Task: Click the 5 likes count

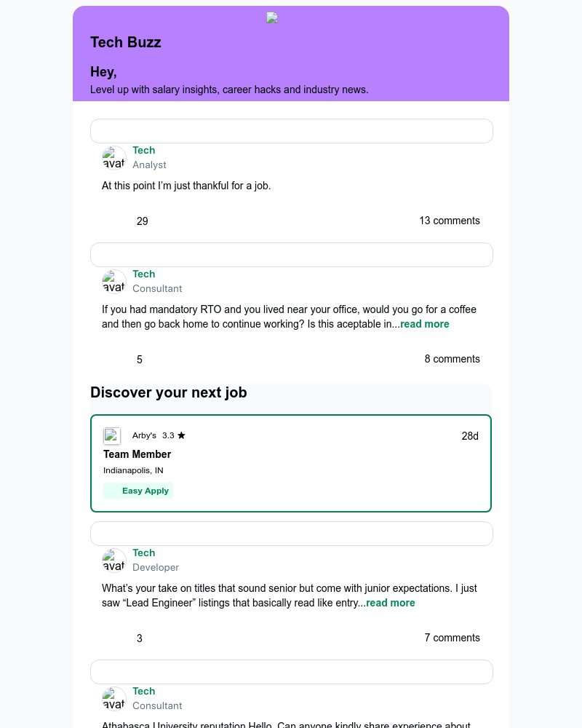Action: coord(140,360)
